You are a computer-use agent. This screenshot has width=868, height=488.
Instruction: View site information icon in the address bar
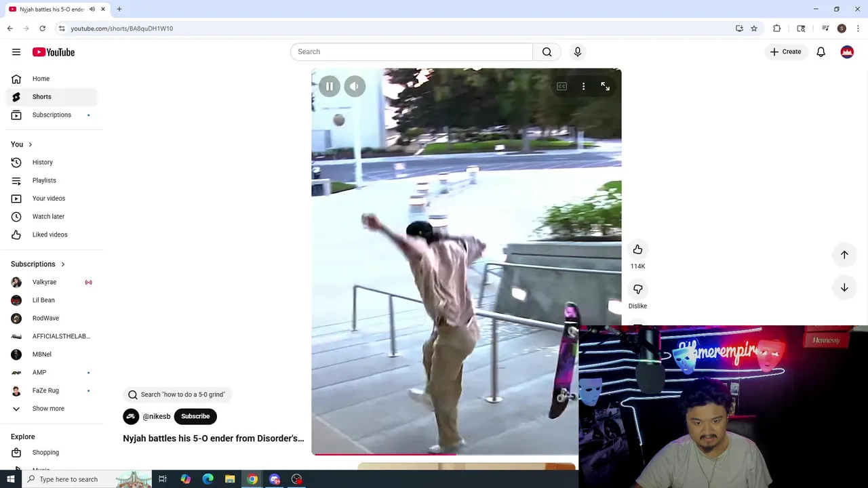click(x=62, y=28)
